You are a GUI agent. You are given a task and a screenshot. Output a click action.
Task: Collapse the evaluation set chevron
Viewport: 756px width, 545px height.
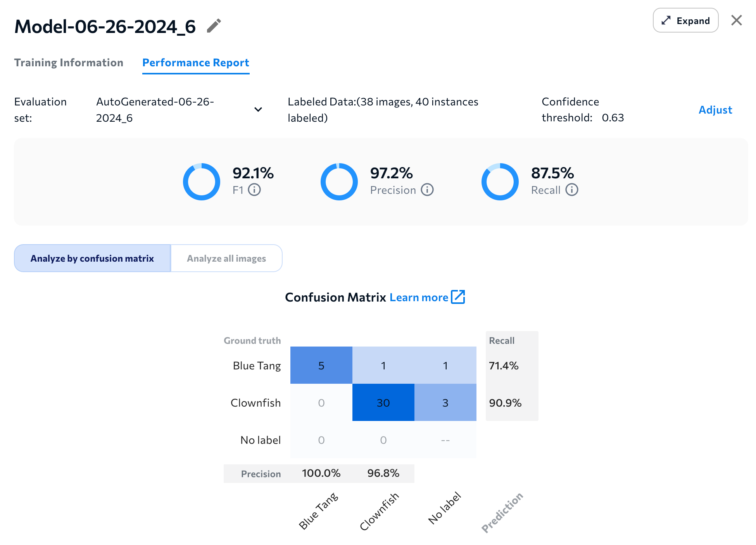click(x=258, y=110)
